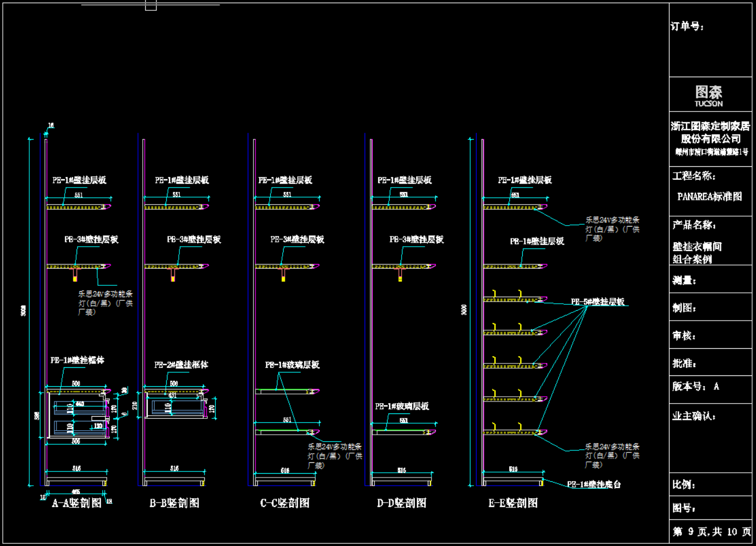Click the C-C竖剖图 section title
Viewport: 756px width, 546px height.
285,503
